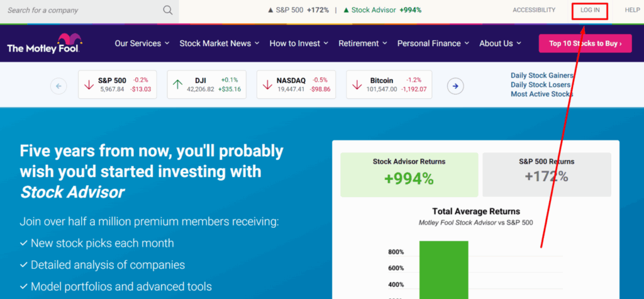
Task: Open the Stock Market News dropdown
Action: click(x=219, y=43)
